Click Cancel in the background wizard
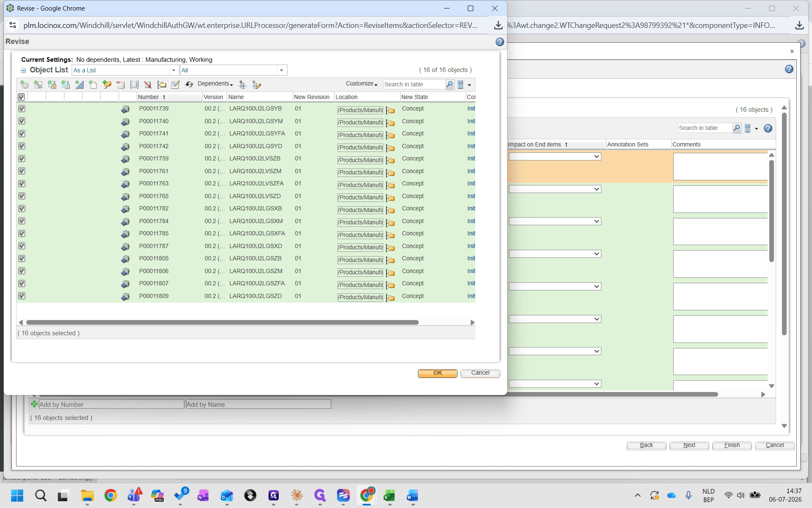Screen dimensions: 812x508 coord(775,445)
